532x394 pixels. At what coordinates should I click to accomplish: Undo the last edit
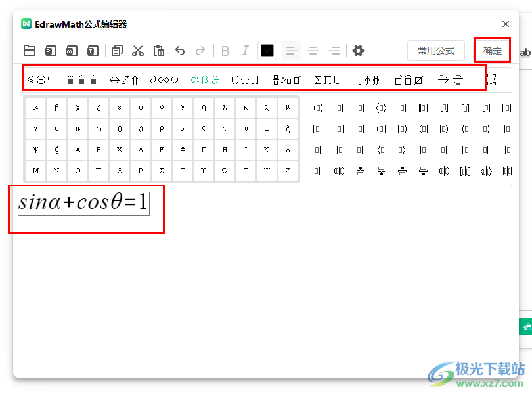(x=180, y=51)
